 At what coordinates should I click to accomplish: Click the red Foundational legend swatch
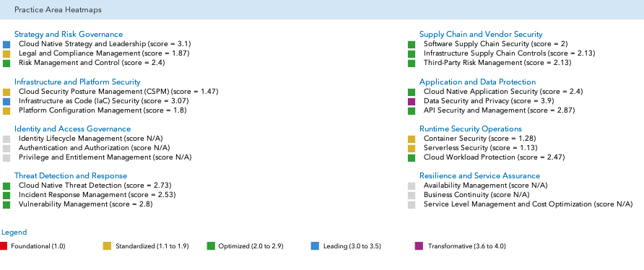tap(4, 246)
